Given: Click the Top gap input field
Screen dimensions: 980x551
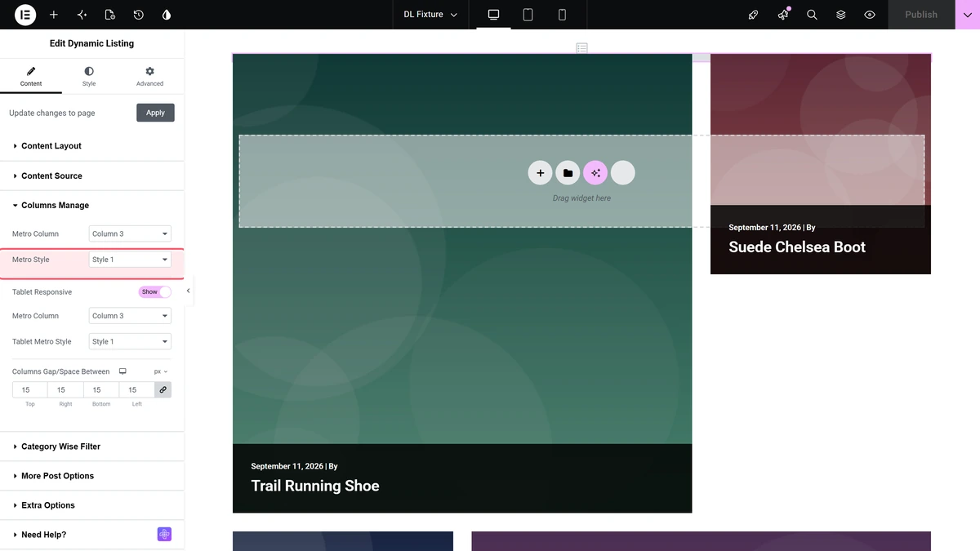Looking at the screenshot, I should 30,390.
